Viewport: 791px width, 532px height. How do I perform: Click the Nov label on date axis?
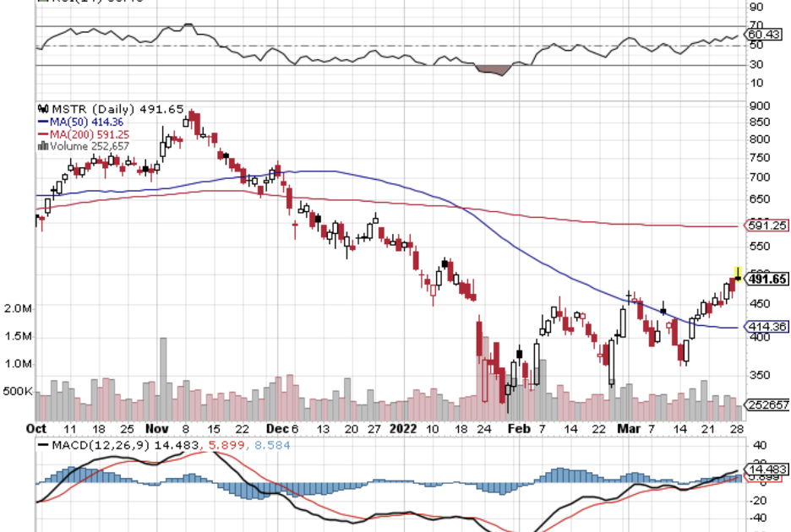pyautogui.click(x=159, y=427)
